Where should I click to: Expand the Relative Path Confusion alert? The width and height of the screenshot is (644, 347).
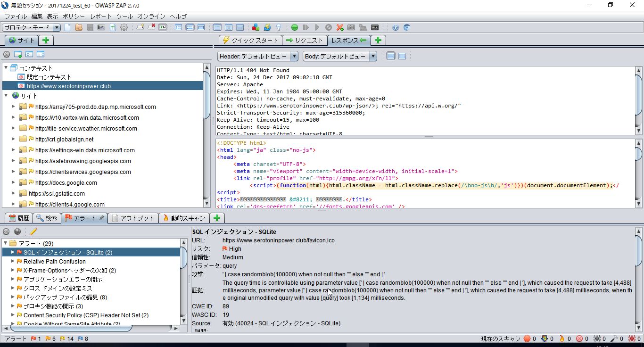13,261
